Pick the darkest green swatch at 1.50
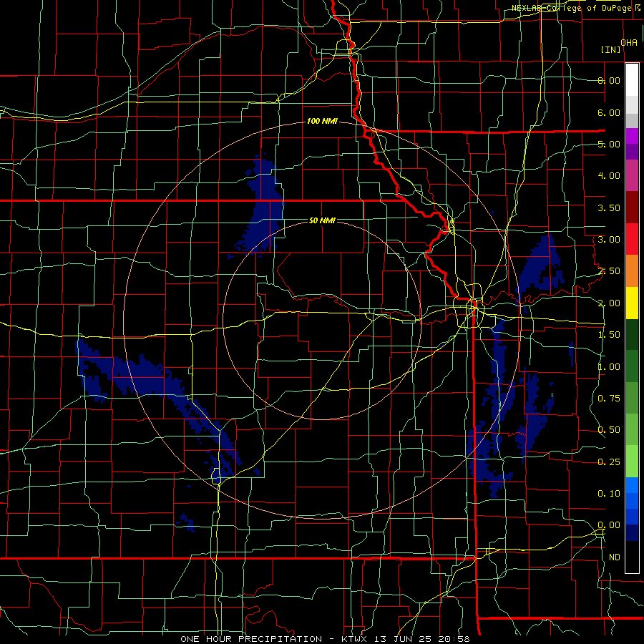This screenshot has height=644, width=644. [632, 335]
